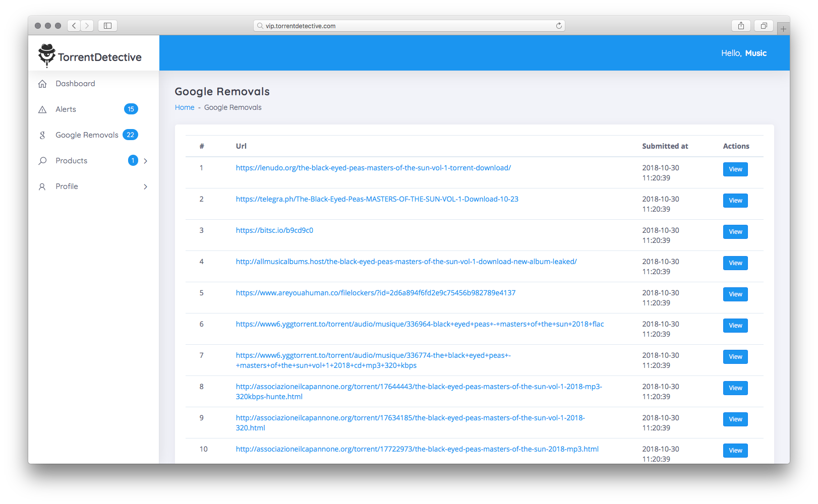Image resolution: width=818 pixels, height=504 pixels.
Task: Click the Products count badge 1
Action: 133,160
